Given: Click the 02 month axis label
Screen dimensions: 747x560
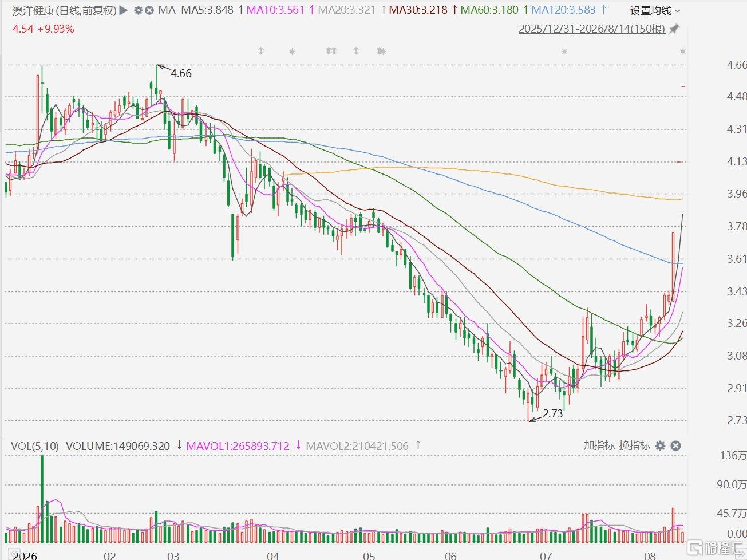Looking at the screenshot, I should pos(109,555).
